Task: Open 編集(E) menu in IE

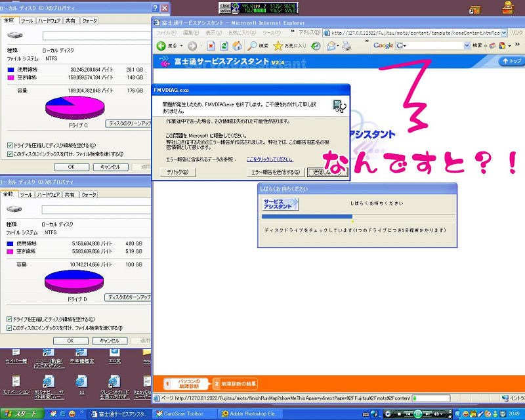Action: click(191, 33)
